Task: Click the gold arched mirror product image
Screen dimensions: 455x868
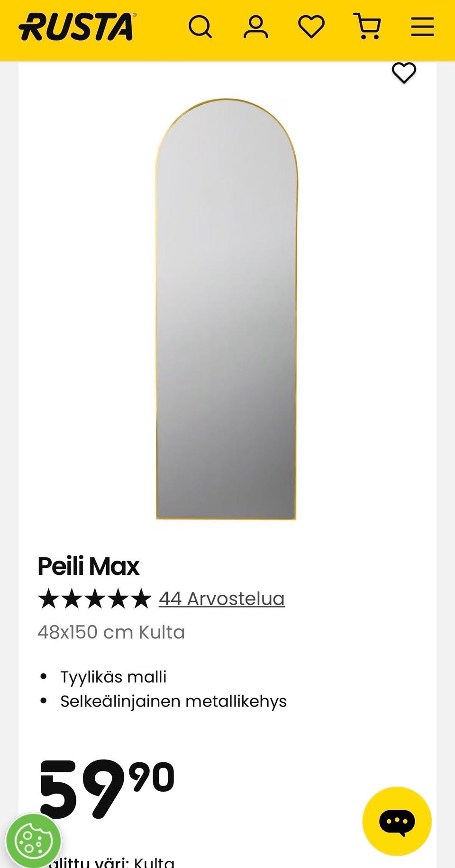Action: tap(227, 309)
